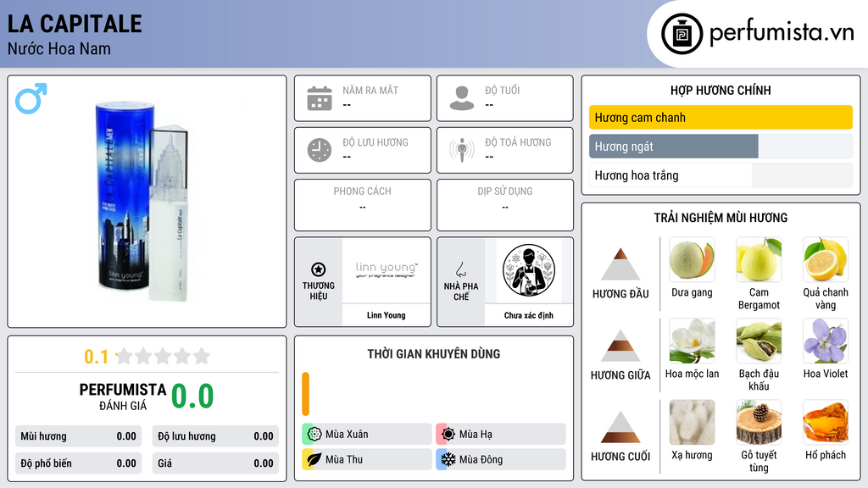The height and width of the screenshot is (488, 868).
Task: Click the Hổ phách amber image
Action: (x=826, y=422)
